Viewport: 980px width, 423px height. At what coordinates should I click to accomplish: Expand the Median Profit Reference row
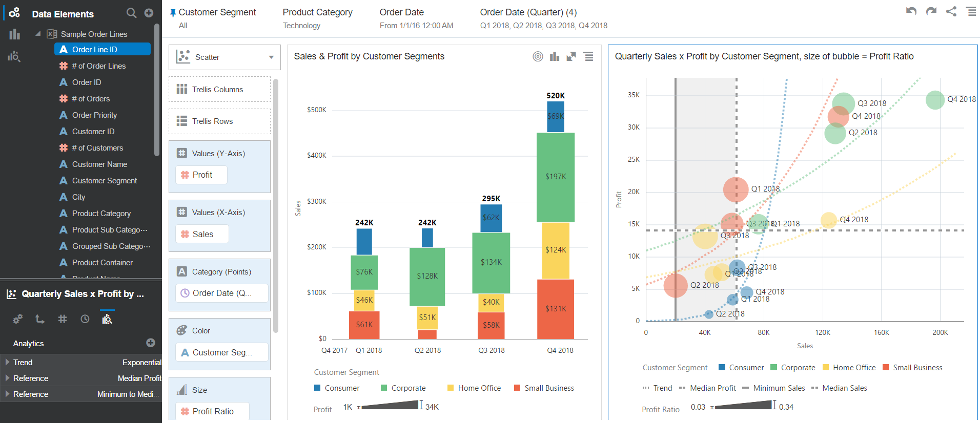pyautogui.click(x=7, y=378)
